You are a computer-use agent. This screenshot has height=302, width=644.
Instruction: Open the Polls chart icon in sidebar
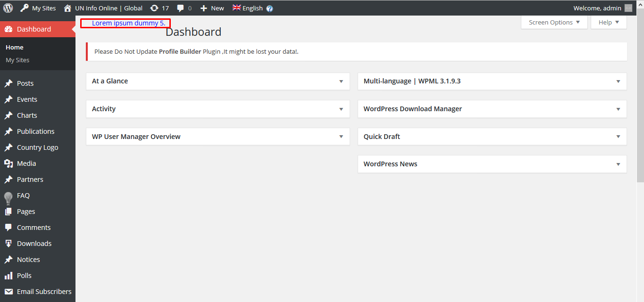click(x=8, y=276)
